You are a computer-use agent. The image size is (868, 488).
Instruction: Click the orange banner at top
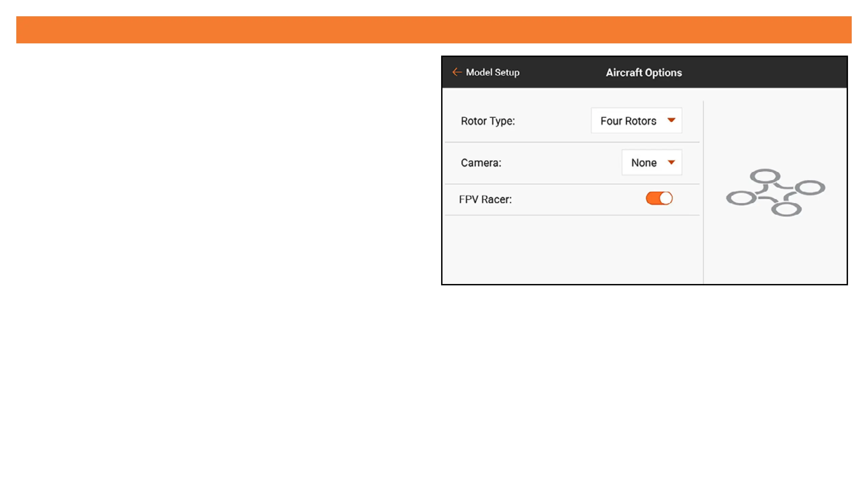coord(434,30)
